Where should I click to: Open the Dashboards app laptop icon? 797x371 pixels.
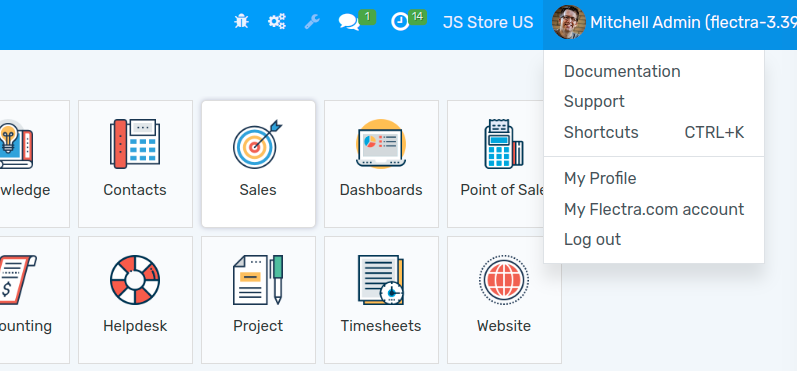click(x=381, y=144)
